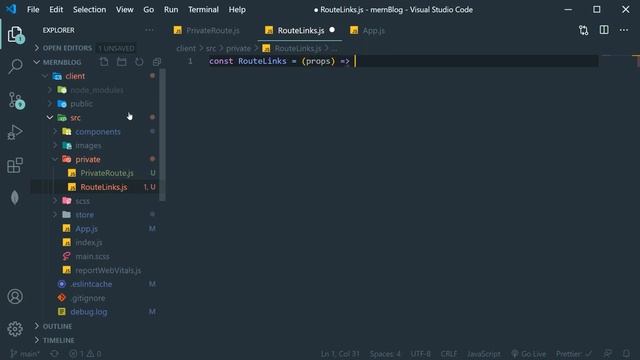The height and width of the screenshot is (360, 640).
Task: Open the Search view
Action: (x=15, y=66)
